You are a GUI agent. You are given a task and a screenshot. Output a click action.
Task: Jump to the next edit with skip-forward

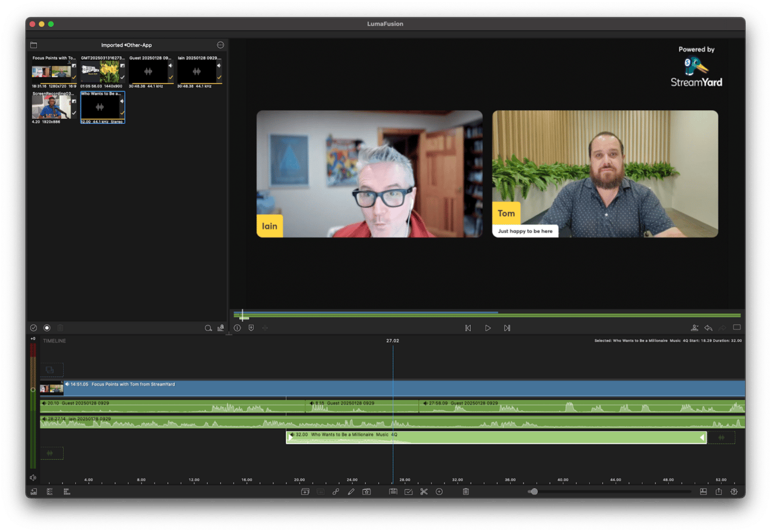(x=507, y=328)
